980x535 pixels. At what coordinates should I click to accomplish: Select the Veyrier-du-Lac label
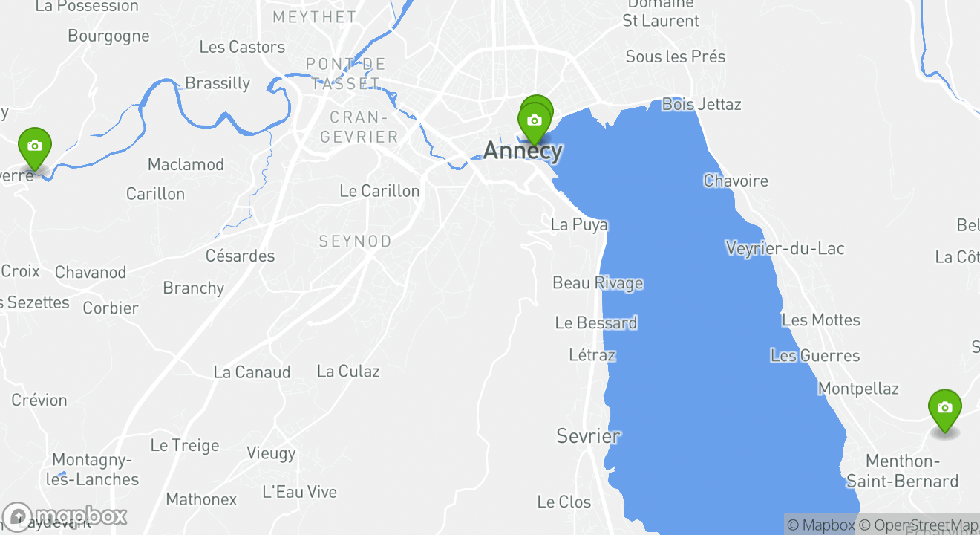tap(785, 248)
